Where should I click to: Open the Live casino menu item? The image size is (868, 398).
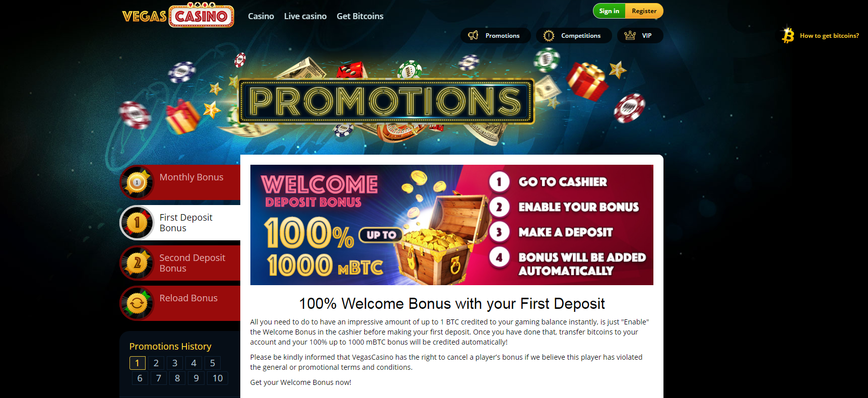click(305, 16)
